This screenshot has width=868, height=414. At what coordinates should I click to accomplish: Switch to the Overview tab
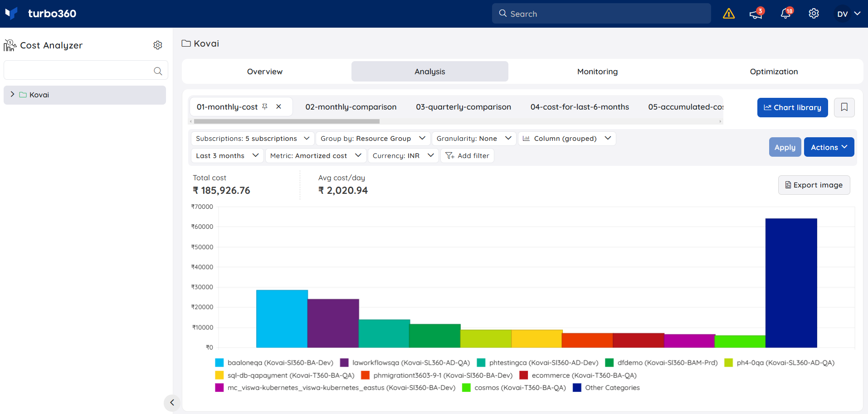pos(265,72)
